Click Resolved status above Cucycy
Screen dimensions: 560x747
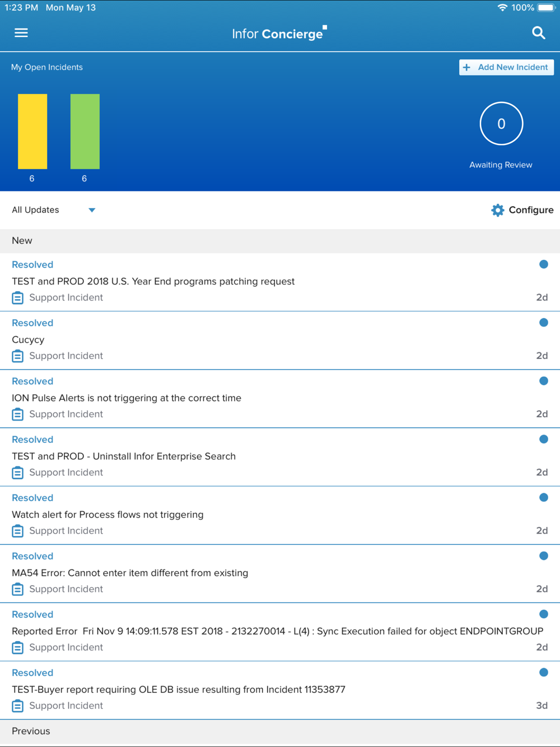click(x=32, y=323)
